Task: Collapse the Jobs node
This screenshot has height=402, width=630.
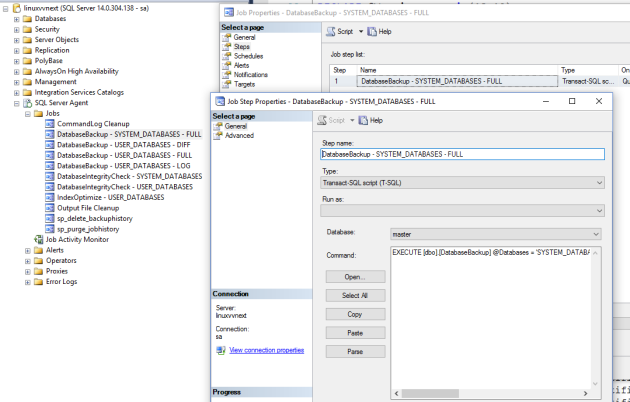Action: click(x=28, y=114)
